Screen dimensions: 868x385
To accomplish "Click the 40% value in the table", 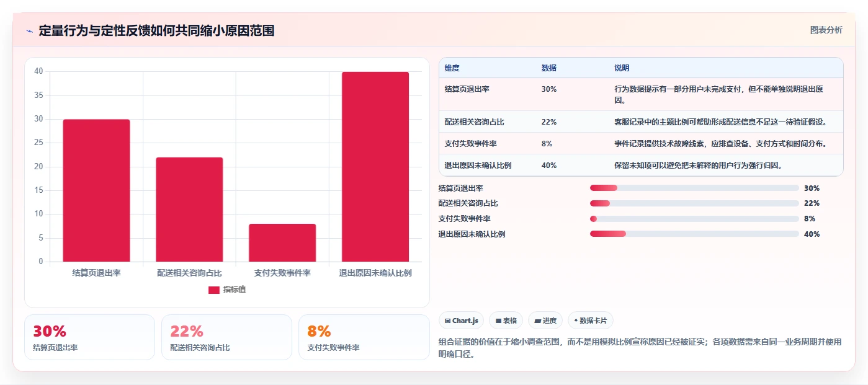I will pos(549,166).
